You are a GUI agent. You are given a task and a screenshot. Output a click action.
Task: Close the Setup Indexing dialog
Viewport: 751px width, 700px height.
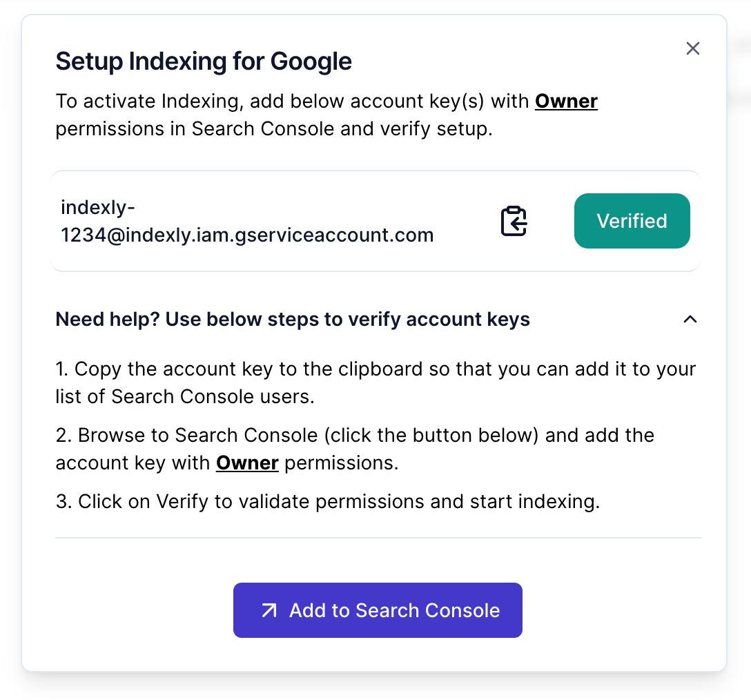(692, 48)
